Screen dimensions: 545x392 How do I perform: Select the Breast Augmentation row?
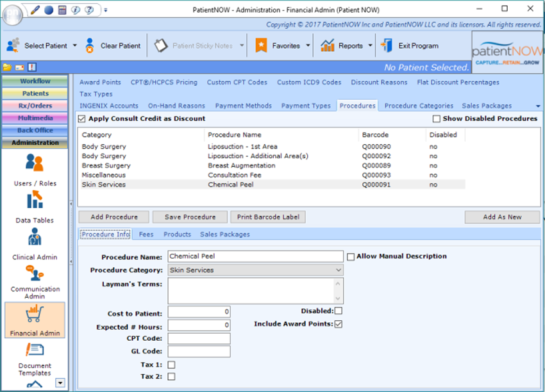(256, 165)
